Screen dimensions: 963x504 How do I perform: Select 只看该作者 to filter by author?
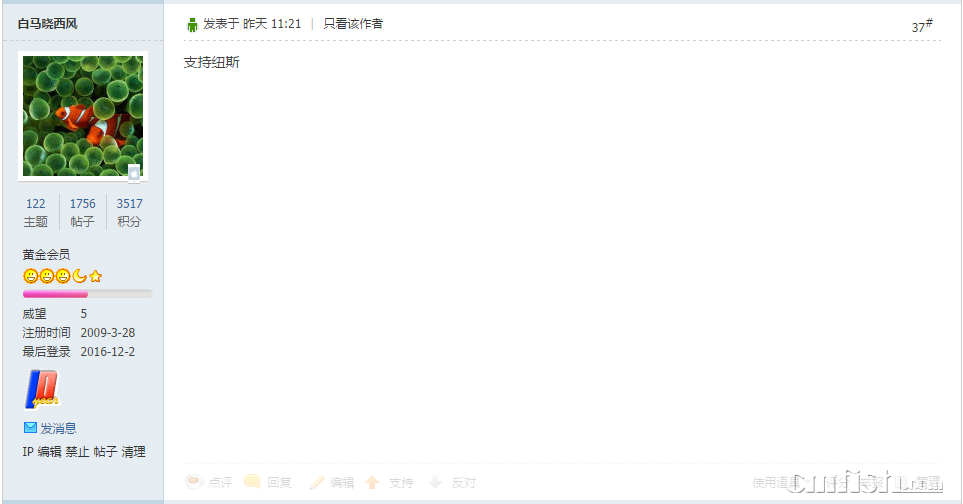[x=353, y=24]
